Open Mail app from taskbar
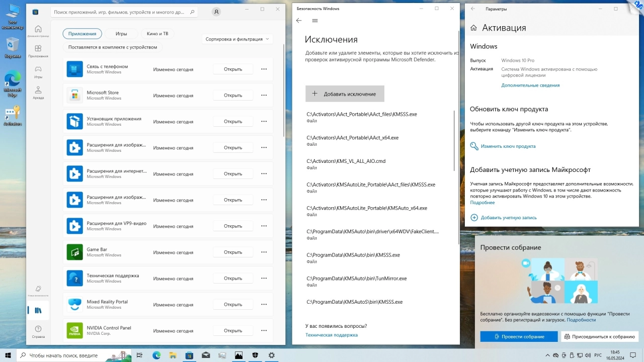Screen dimensions: 644x362 [205, 355]
